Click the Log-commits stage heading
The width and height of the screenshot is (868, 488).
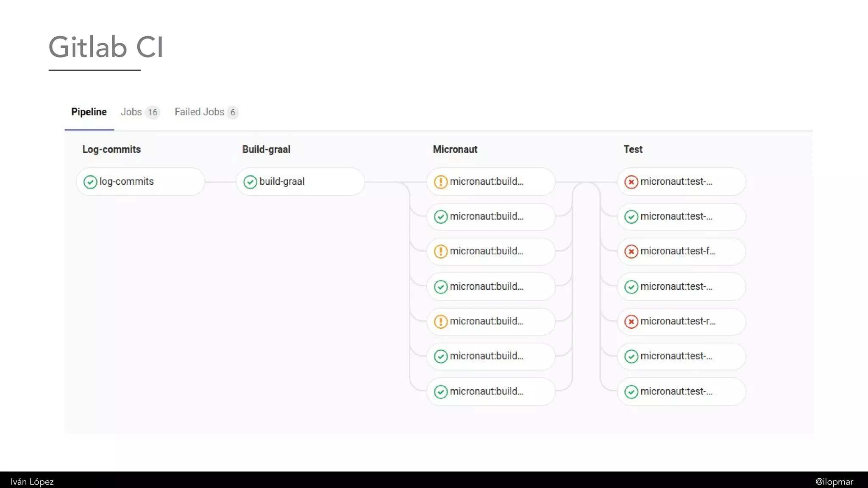click(111, 150)
